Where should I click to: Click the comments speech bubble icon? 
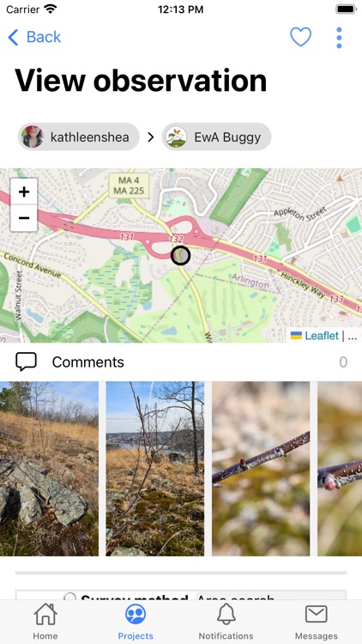[27, 361]
